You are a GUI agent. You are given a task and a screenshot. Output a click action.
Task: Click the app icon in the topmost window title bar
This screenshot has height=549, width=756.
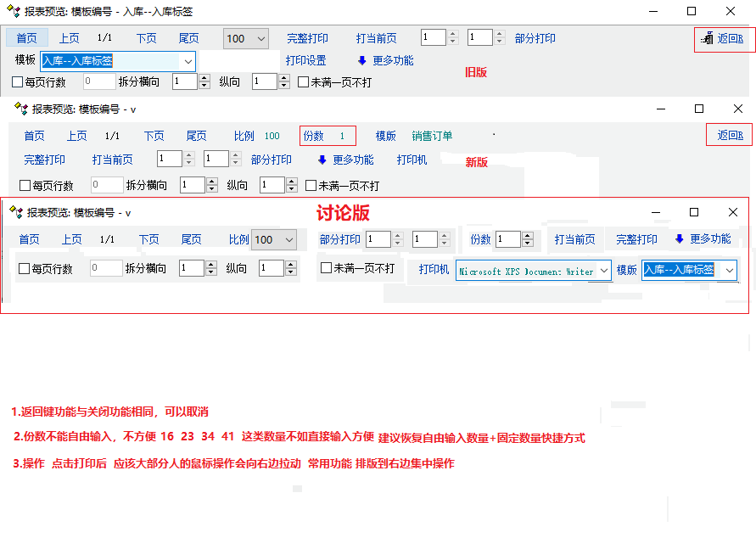tap(13, 11)
